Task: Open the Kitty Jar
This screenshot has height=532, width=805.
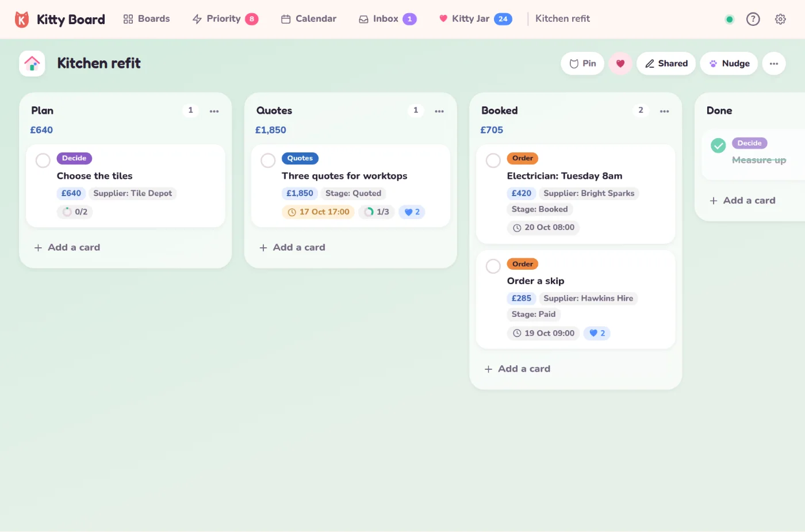Action: (476, 19)
